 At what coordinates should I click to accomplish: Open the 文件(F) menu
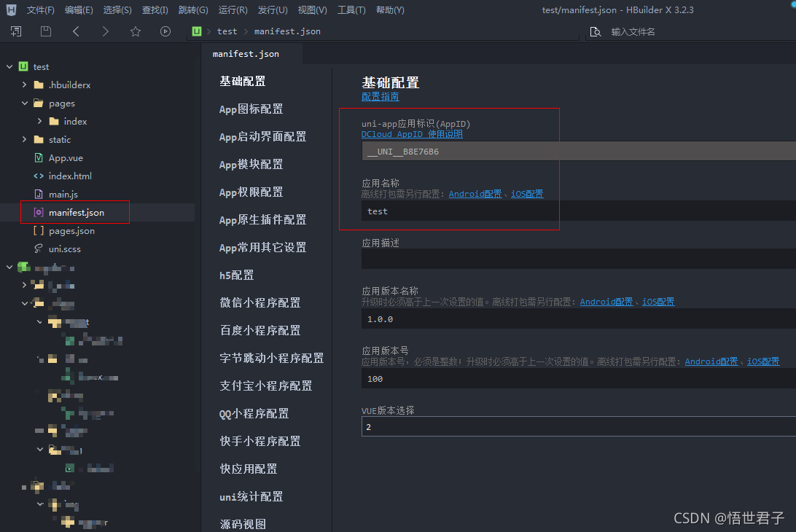(x=41, y=9)
